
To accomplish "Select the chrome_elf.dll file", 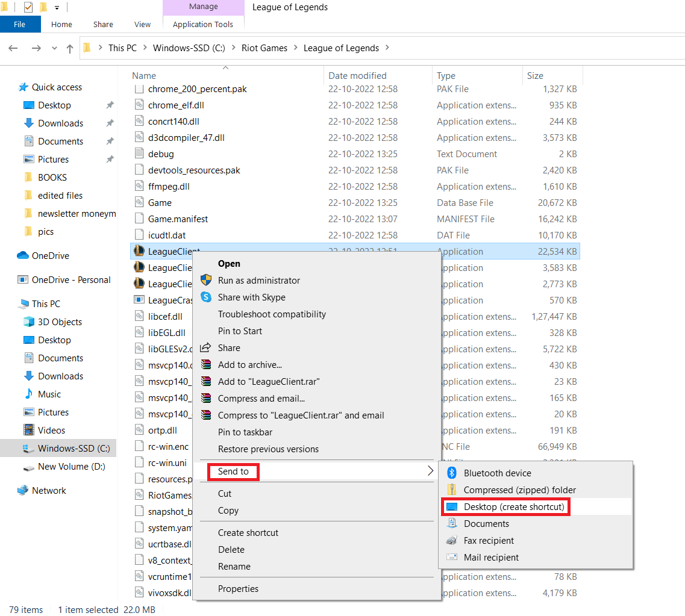I will (x=176, y=105).
